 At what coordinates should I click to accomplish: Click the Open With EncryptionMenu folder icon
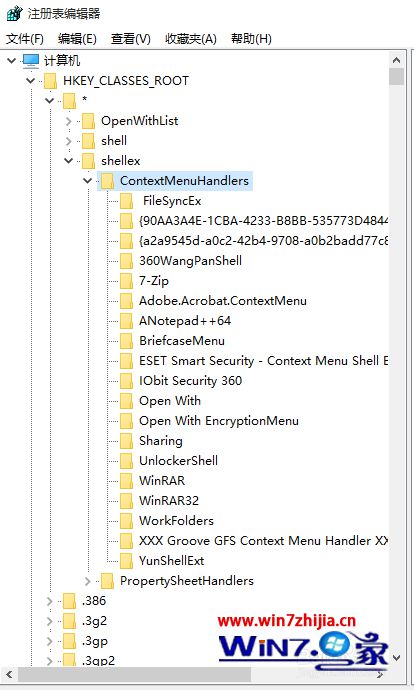tap(127, 421)
